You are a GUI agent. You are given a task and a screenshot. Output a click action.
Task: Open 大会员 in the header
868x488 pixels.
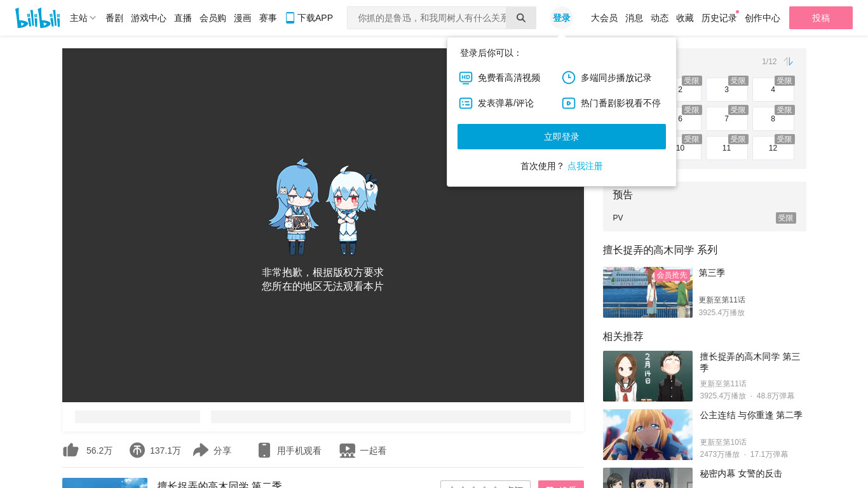(604, 18)
